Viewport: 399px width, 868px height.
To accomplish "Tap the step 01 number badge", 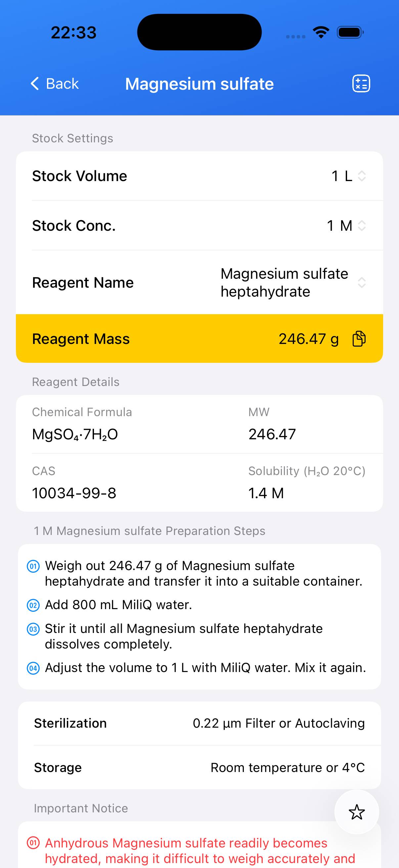I will (33, 566).
